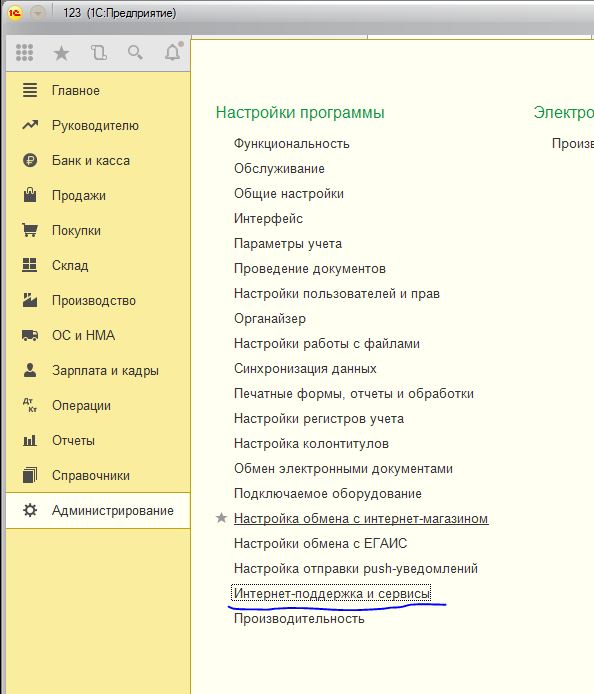This screenshot has height=694, width=594.
Task: Open the Производительность link
Action: (x=299, y=619)
